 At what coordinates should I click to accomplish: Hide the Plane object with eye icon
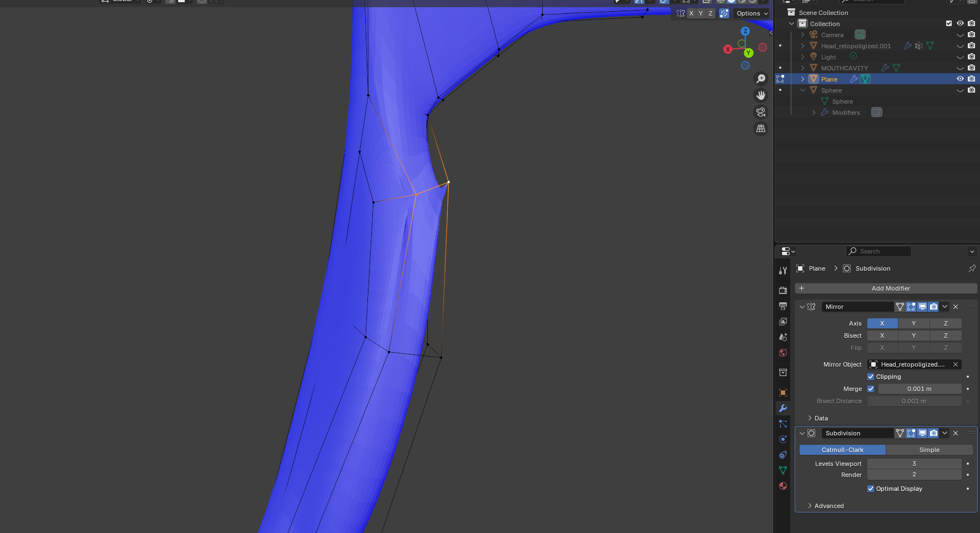pos(960,79)
